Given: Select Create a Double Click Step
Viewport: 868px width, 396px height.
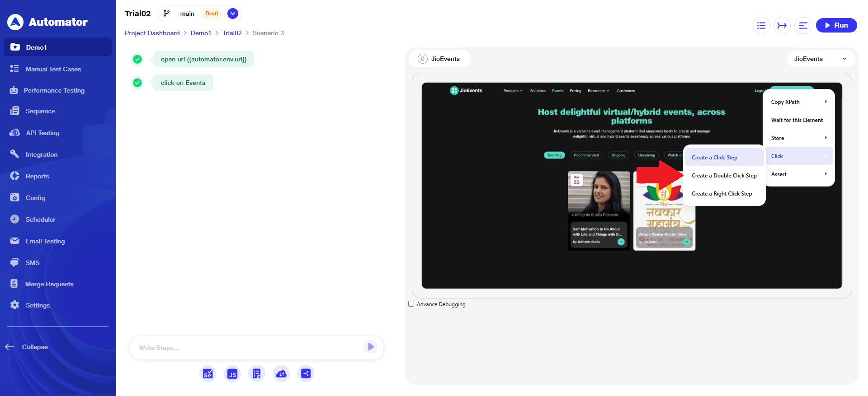Looking at the screenshot, I should tap(724, 176).
